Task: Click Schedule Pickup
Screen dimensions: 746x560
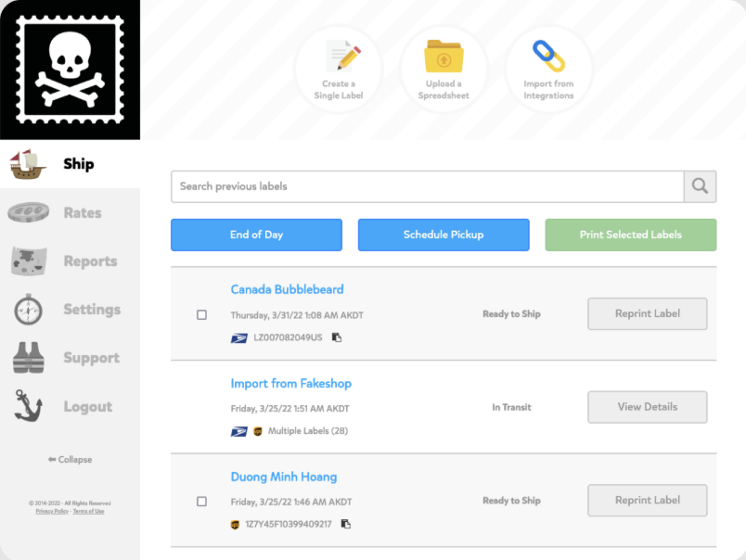Action: click(x=444, y=235)
